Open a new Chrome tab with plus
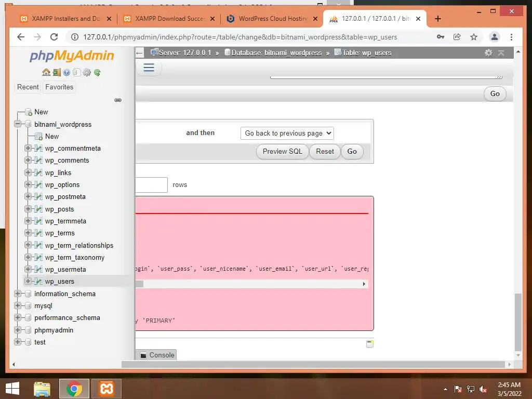532x399 pixels. 437,19
